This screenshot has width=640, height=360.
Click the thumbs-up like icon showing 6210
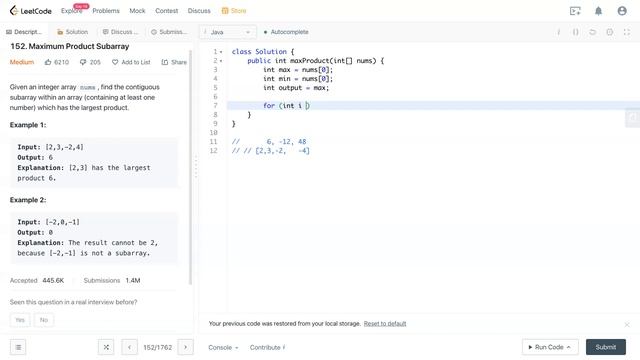48,62
